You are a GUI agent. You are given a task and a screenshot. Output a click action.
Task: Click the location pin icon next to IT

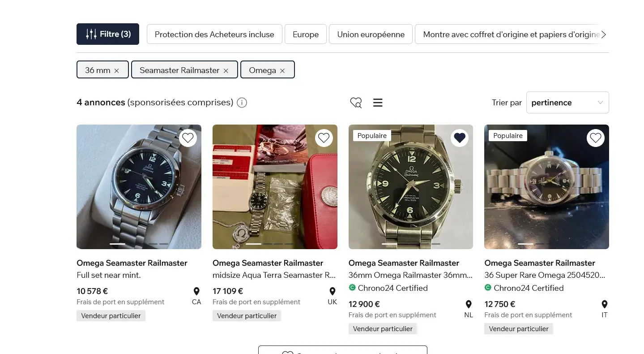tap(604, 304)
